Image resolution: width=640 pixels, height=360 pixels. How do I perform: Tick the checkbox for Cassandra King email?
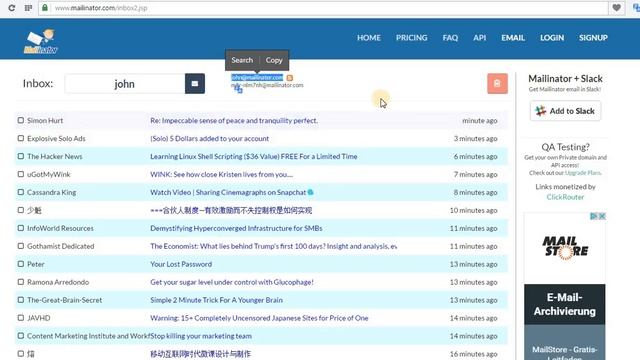(x=21, y=192)
